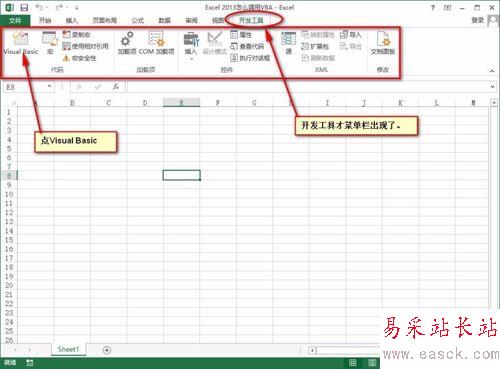Click 执行对话框 (Run Dialog)
This screenshot has width=500, height=369.
(250, 58)
